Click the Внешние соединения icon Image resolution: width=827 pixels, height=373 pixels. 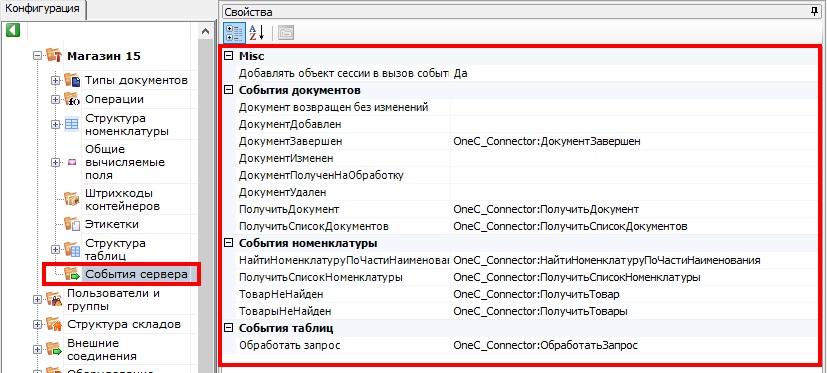pyautogui.click(x=54, y=349)
